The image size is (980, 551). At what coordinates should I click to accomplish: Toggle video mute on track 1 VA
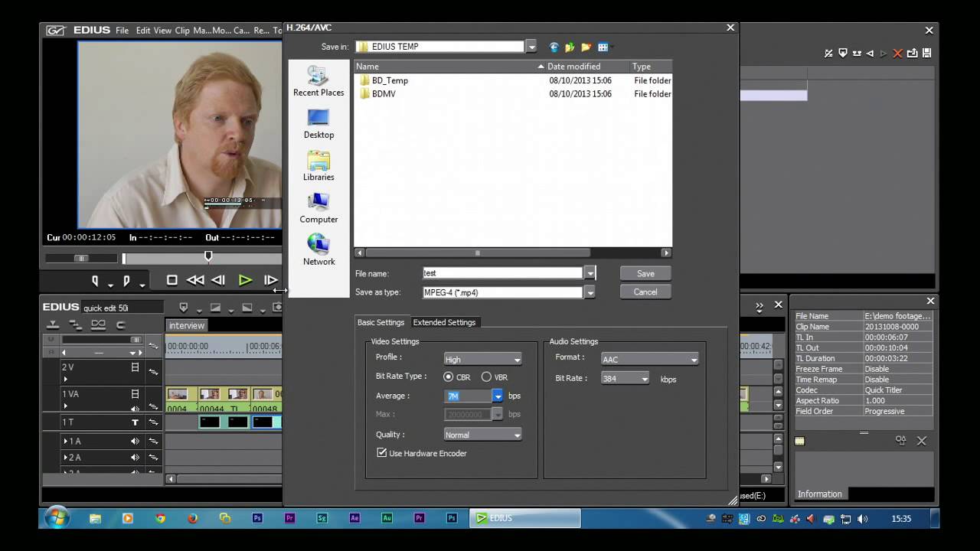tap(135, 394)
